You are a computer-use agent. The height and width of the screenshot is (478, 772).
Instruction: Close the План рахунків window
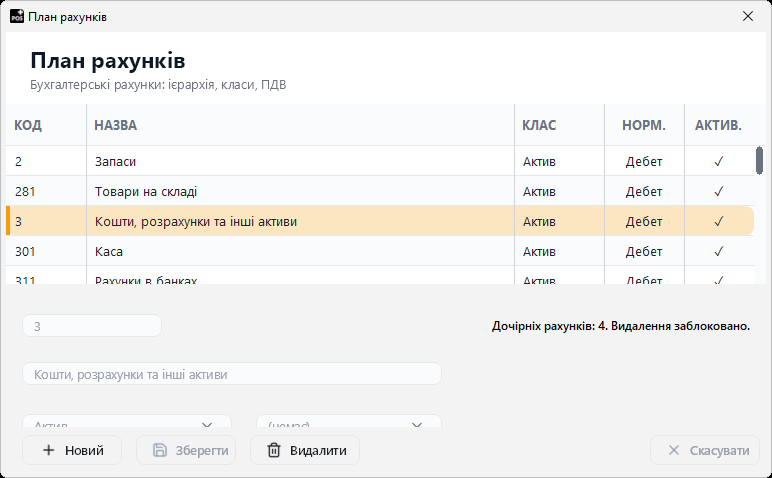tap(748, 16)
